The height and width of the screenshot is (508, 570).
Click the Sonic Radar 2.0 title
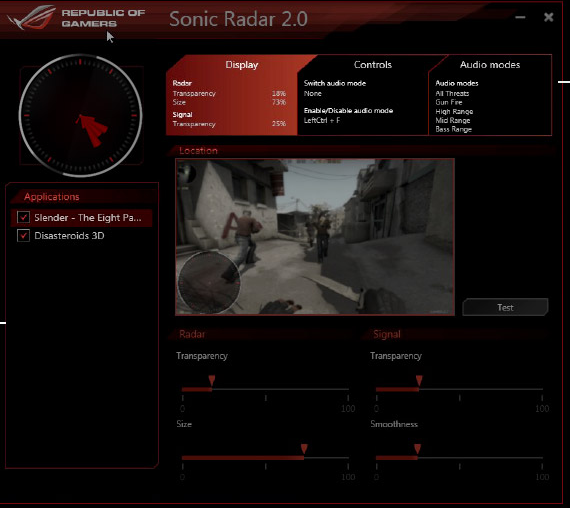(238, 19)
